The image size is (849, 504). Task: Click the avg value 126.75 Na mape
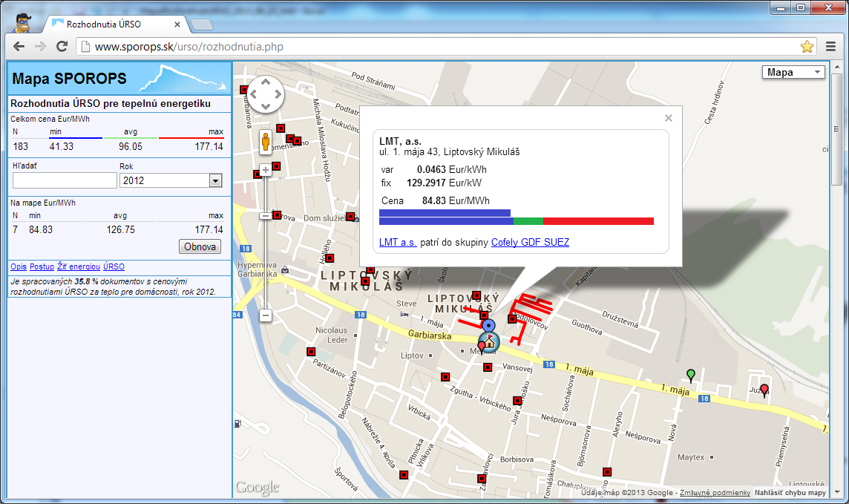point(120,229)
